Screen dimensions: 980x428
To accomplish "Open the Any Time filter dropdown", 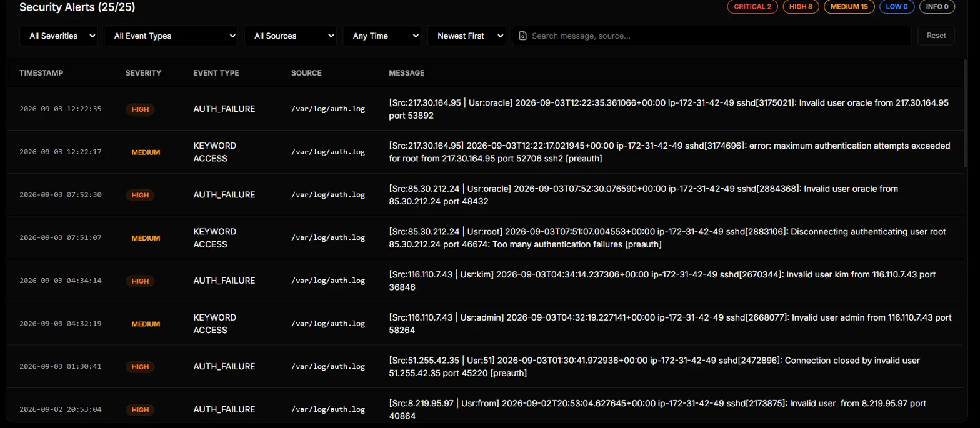I will coord(382,36).
